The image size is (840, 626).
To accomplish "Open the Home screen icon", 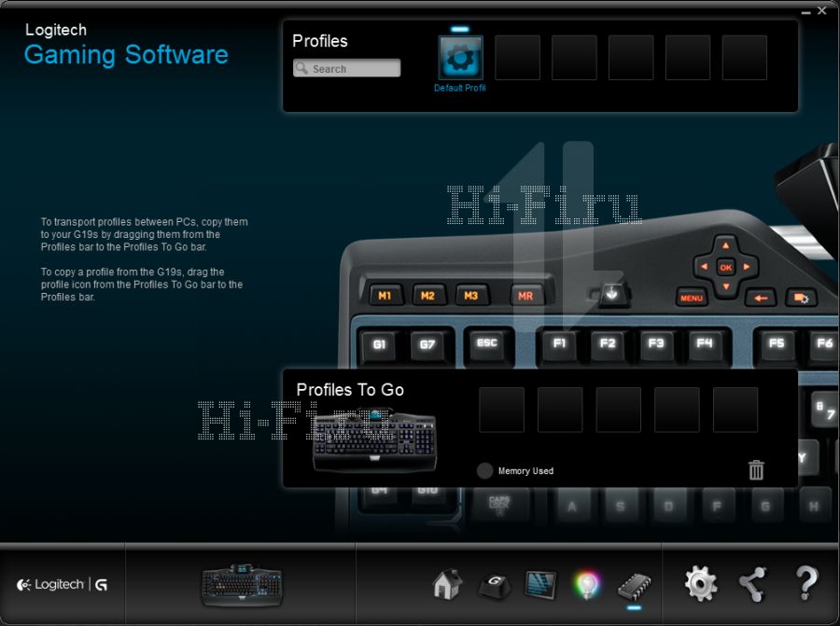I will [447, 585].
